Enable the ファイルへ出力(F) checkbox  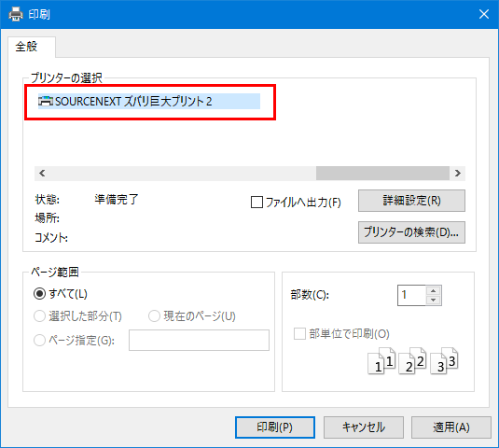(x=256, y=203)
